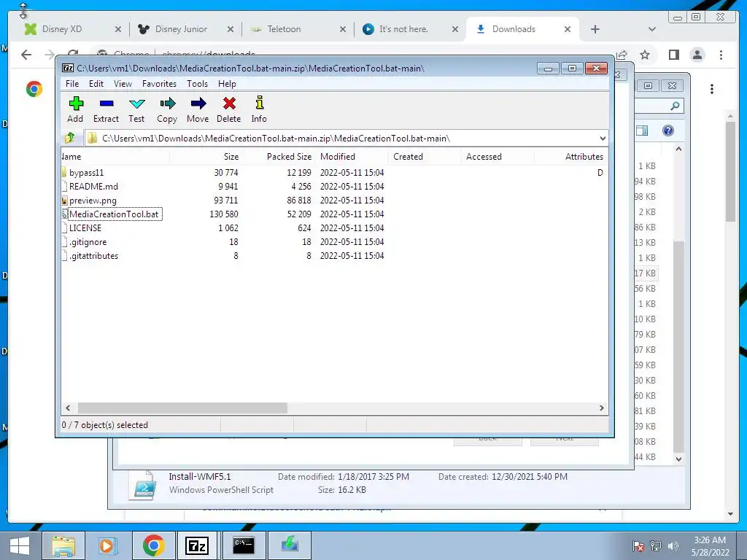Open the Tools menu in 7-Zip
Screen dimensions: 747x560
click(x=197, y=84)
